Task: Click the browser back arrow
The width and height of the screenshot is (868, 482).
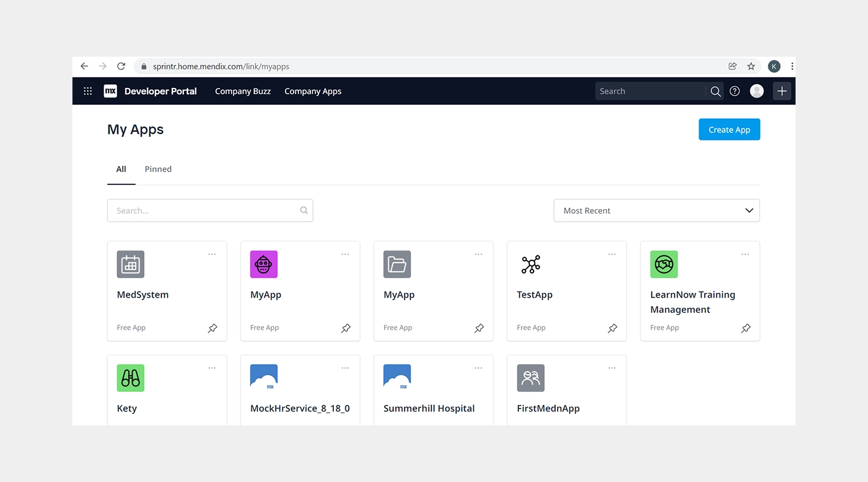Action: pos(84,66)
